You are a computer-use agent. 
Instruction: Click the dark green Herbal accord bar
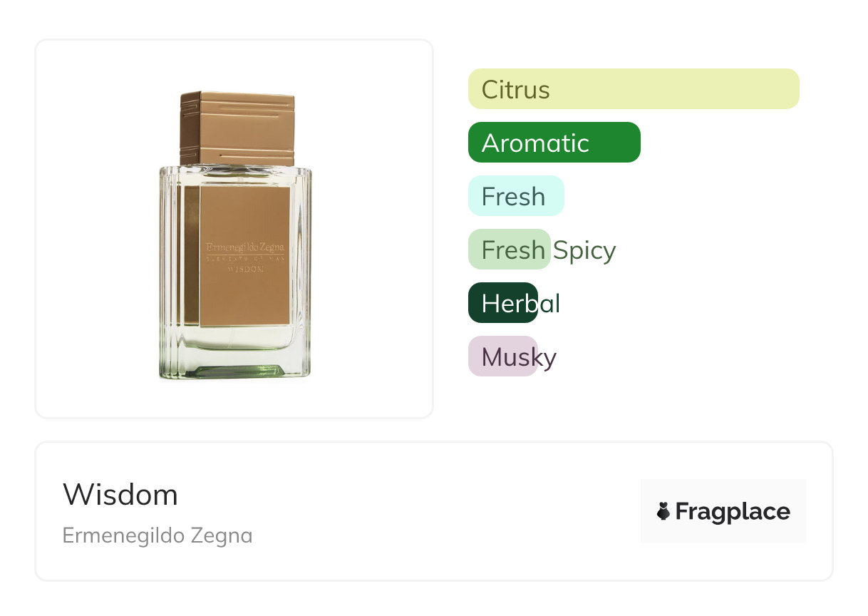503,303
